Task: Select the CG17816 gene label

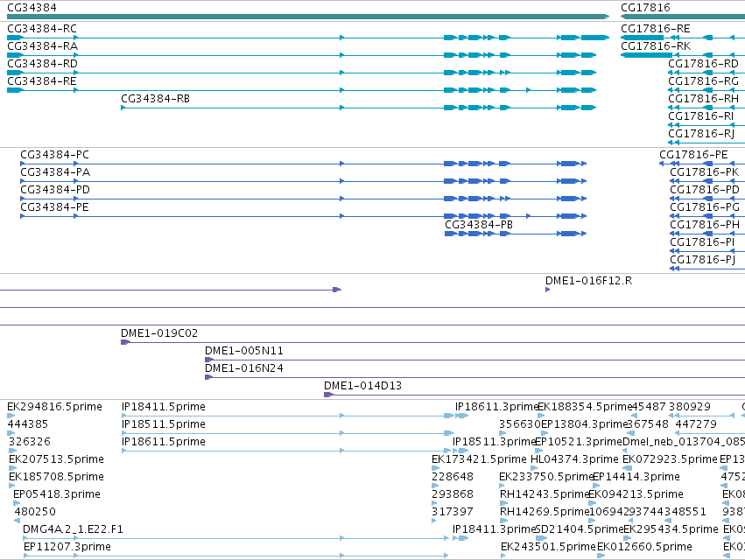Action: (x=645, y=8)
